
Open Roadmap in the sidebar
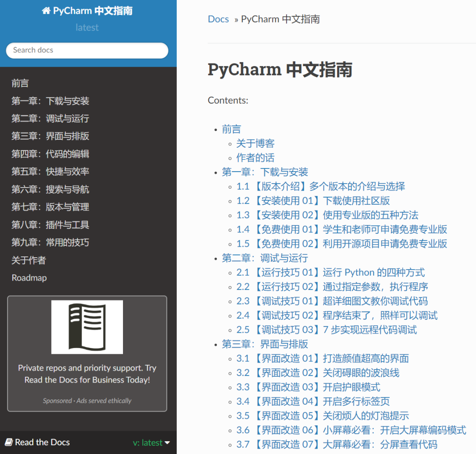(29, 278)
